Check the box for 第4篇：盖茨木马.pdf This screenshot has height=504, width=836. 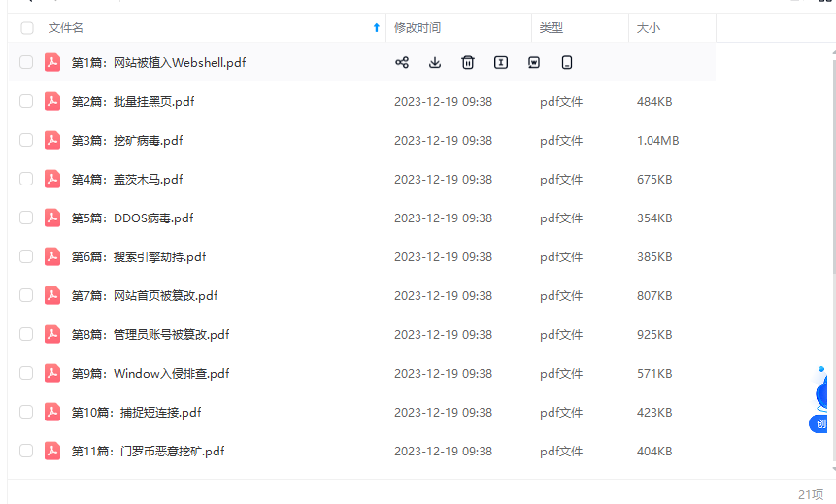pyautogui.click(x=26, y=180)
